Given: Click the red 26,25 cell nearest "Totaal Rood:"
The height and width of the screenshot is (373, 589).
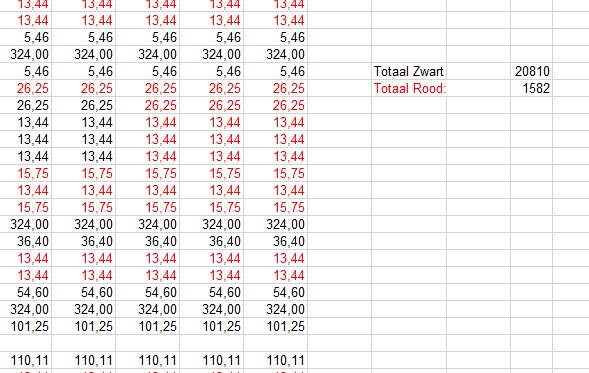Looking at the screenshot, I should point(275,88).
